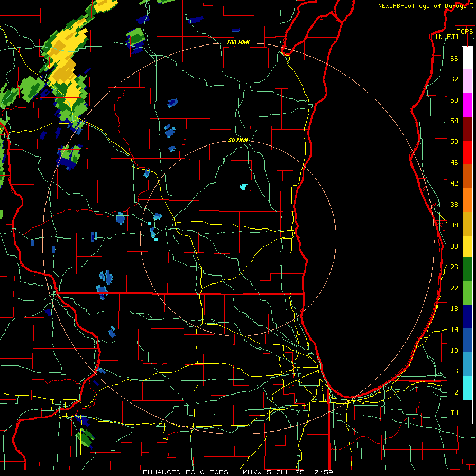Select the bright red legend swatch
Screen dimensions: 476x476
click(467, 152)
